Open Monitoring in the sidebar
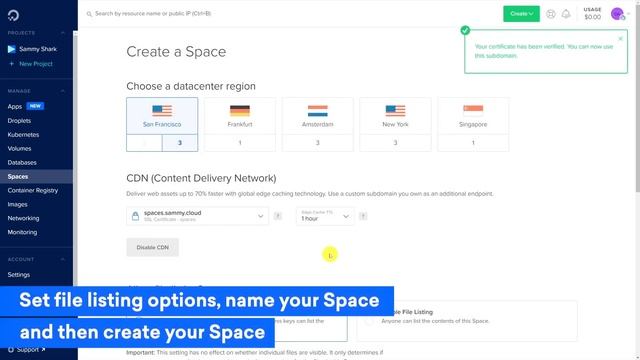The width and height of the screenshot is (640, 360). click(x=22, y=232)
